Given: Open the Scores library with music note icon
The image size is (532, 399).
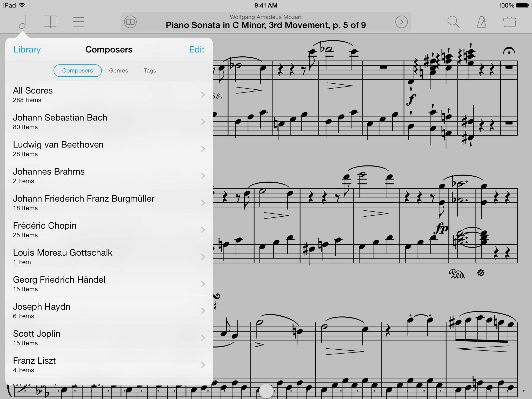Looking at the screenshot, I should pos(23,22).
